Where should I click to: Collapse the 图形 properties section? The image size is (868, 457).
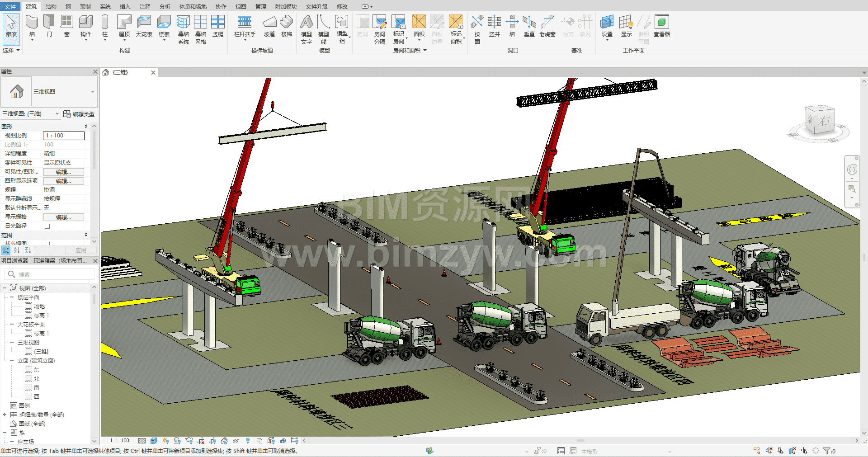click(86, 127)
